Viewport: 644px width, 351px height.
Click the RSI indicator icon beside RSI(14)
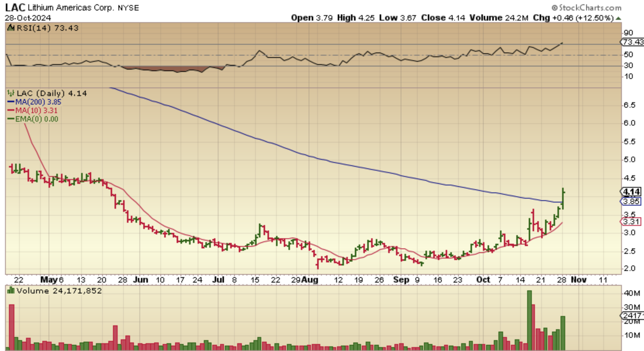pos(11,28)
